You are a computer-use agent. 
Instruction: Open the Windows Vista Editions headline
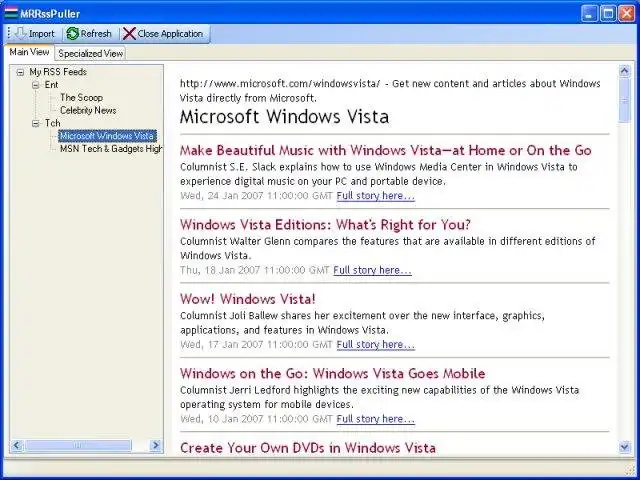pos(325,224)
